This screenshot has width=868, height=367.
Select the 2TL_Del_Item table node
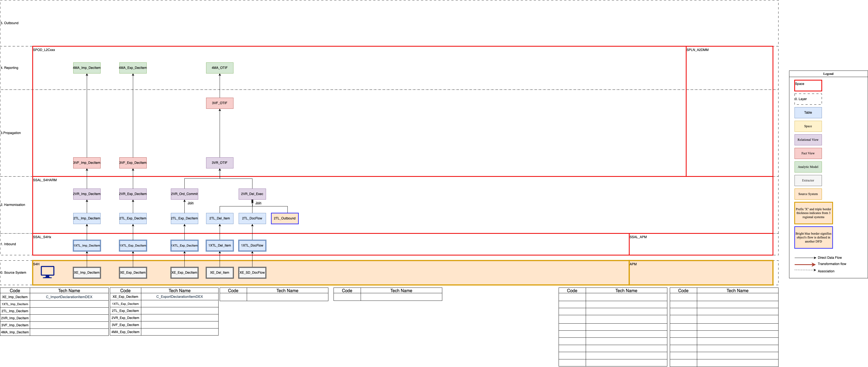[x=219, y=218]
